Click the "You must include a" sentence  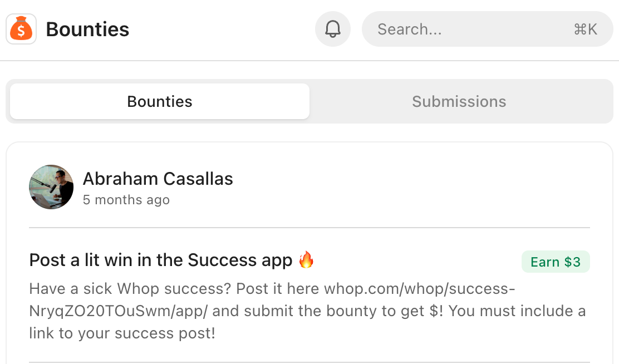click(x=517, y=311)
